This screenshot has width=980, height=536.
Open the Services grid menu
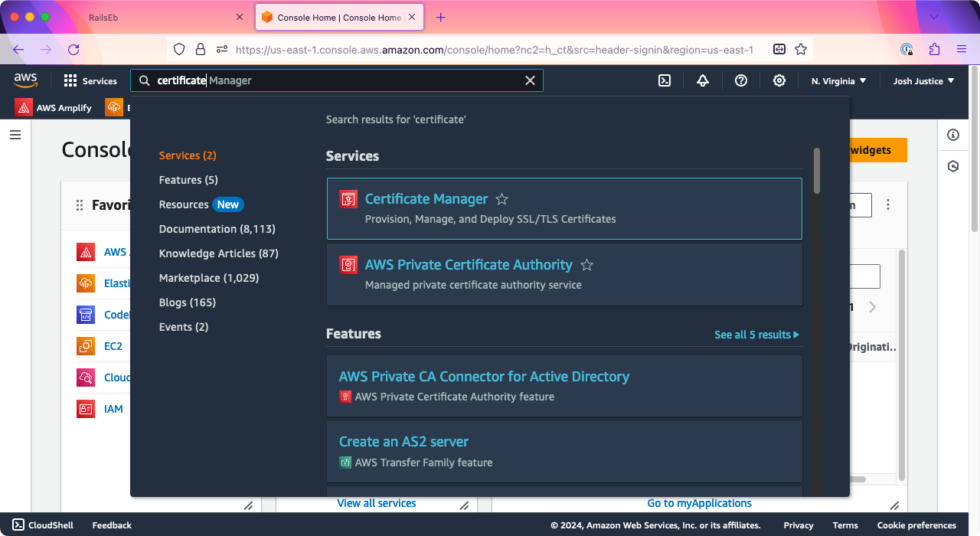pyautogui.click(x=90, y=80)
